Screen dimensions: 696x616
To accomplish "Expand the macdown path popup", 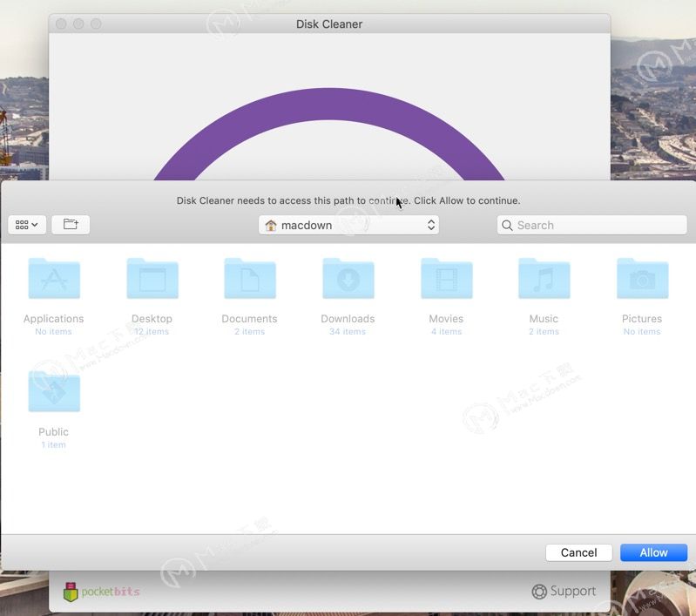I will pos(348,225).
